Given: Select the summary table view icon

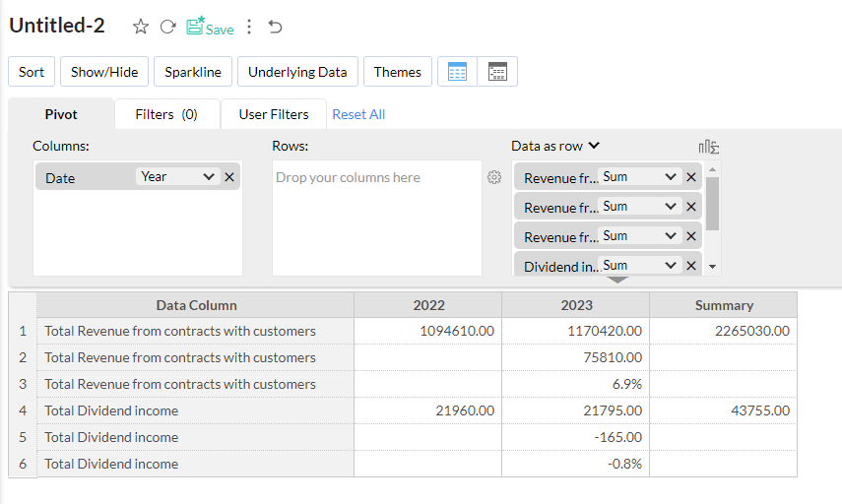Looking at the screenshot, I should pyautogui.click(x=497, y=72).
